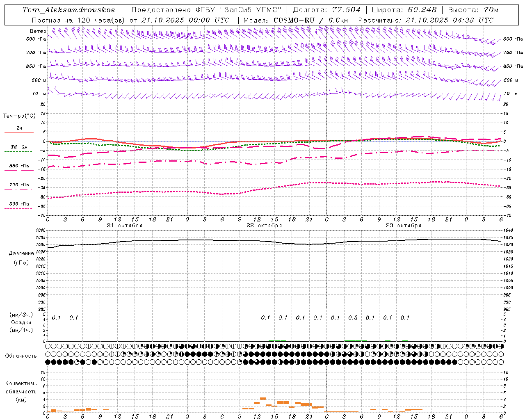Click the 'Td 2м' dew point legend label
Screen dimensions: 525x420
(x=19, y=147)
